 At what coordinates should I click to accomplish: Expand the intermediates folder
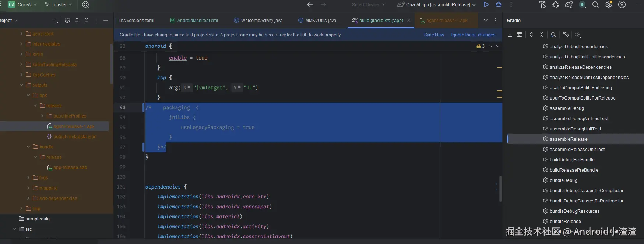click(x=21, y=44)
